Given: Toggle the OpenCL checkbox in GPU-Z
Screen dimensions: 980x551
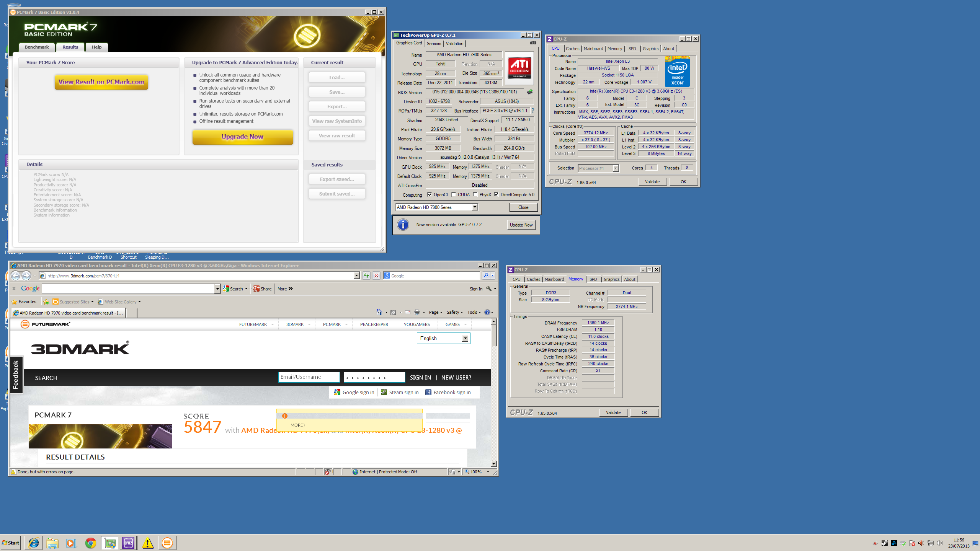Looking at the screenshot, I should pyautogui.click(x=430, y=194).
